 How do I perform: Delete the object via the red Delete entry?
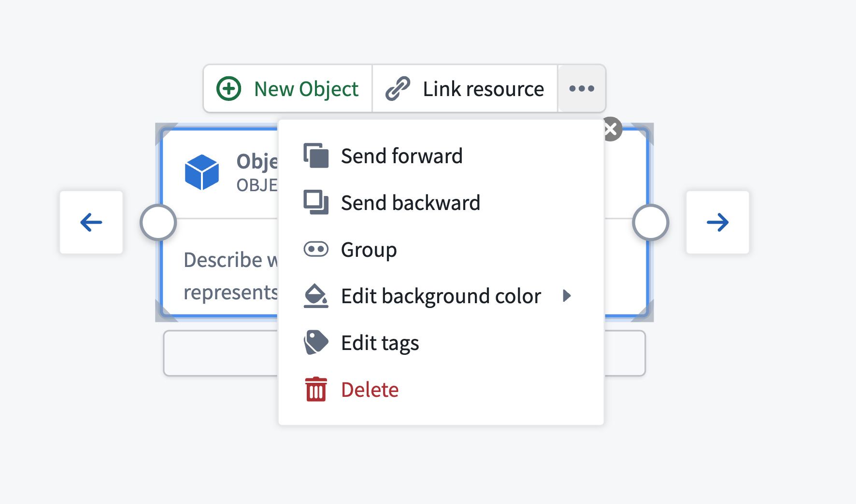[441, 390]
